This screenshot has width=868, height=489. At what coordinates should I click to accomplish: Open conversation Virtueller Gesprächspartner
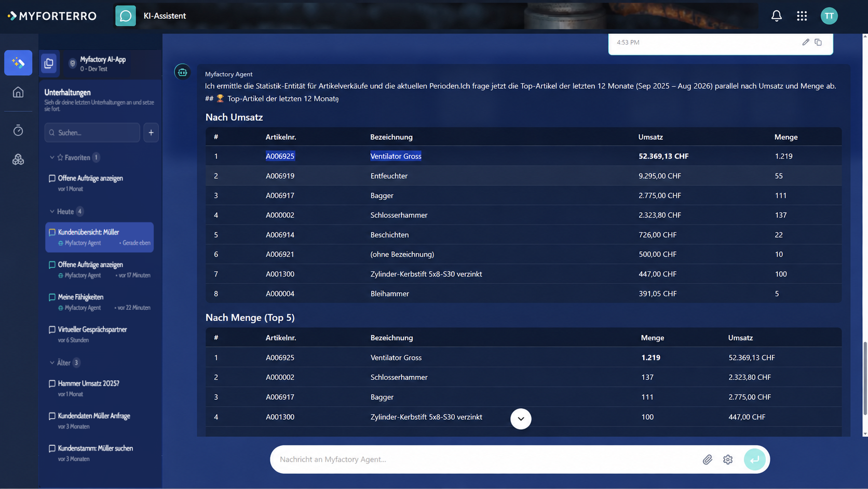(99, 334)
